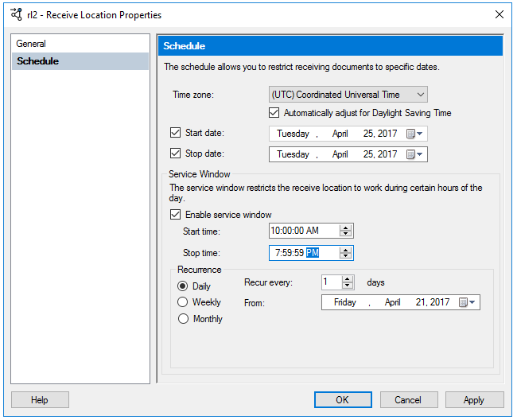This screenshot has height=420, width=517.
Task: Uncheck the Start date checkbox
Action: tap(176, 133)
